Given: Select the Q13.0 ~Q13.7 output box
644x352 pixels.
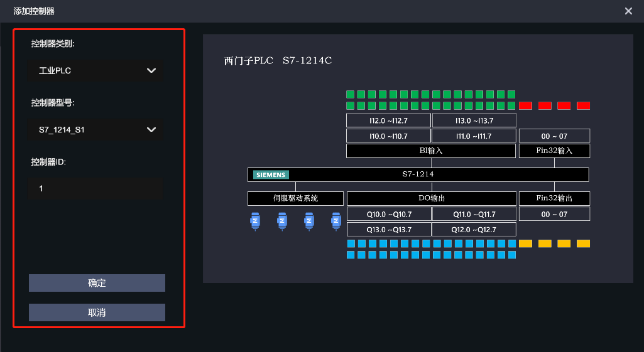Looking at the screenshot, I should 389,230.
